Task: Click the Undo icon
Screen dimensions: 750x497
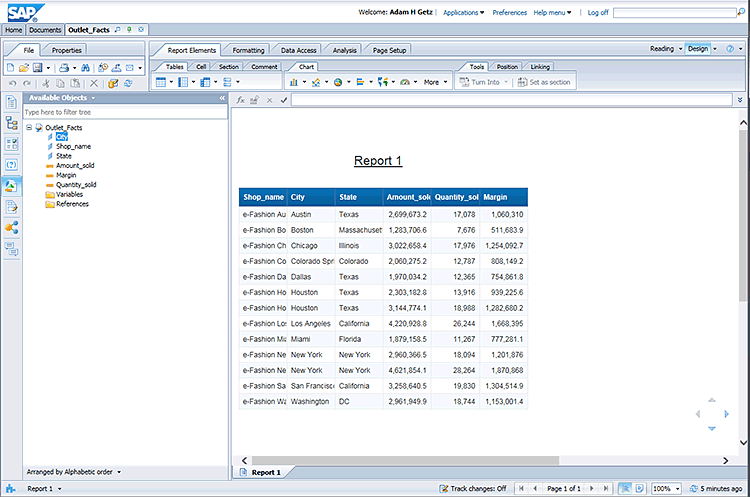Action: coord(12,83)
